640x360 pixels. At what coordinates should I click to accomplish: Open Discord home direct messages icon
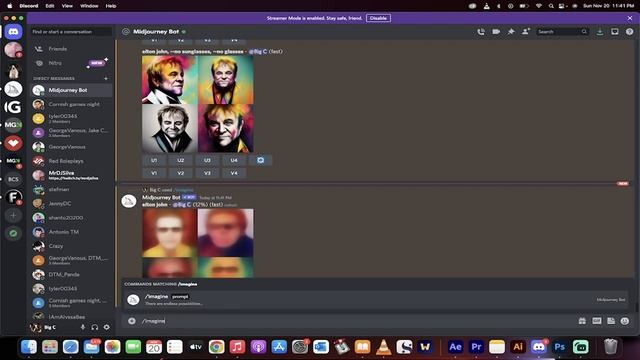coord(13,31)
